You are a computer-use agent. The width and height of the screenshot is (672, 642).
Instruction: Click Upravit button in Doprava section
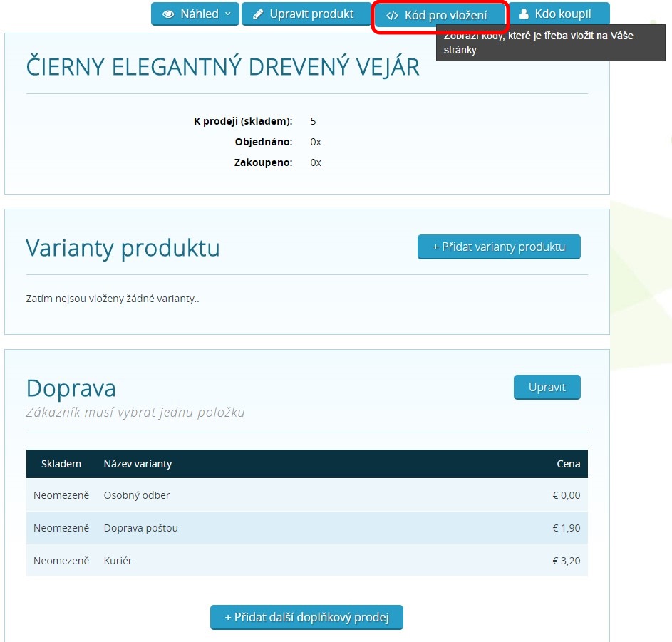(x=547, y=387)
